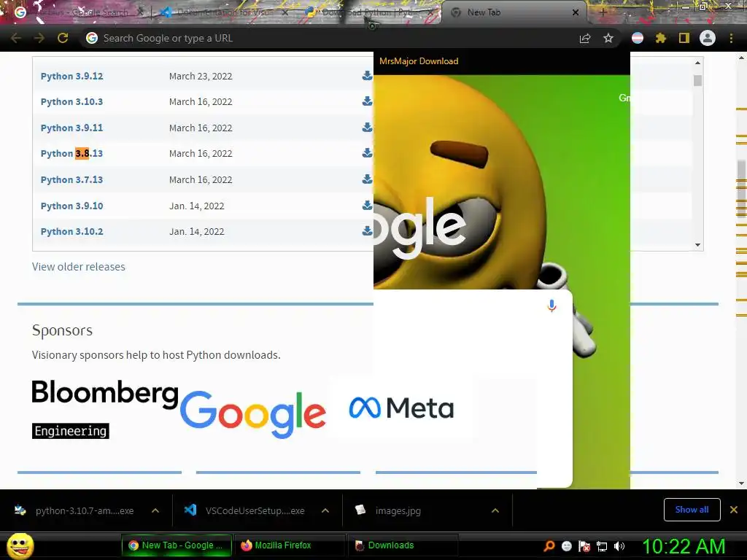Expand options for images.jpg download
The image size is (747, 560).
495,510
